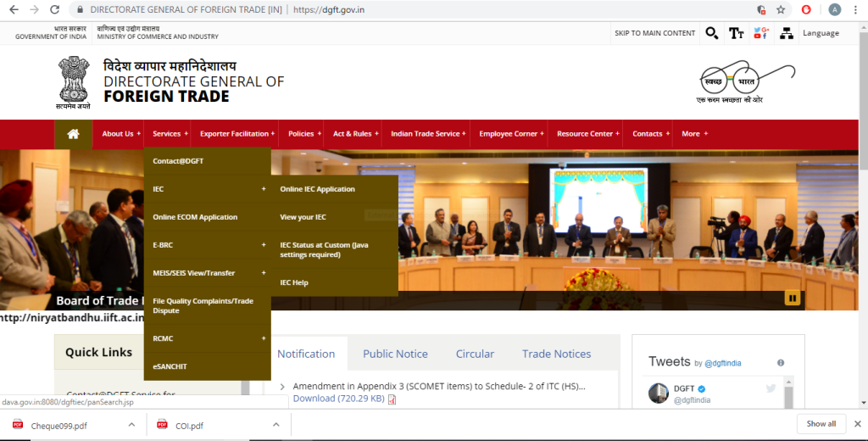868x441 pixels.
Task: Expand the IEC submenu item
Action: 207,189
